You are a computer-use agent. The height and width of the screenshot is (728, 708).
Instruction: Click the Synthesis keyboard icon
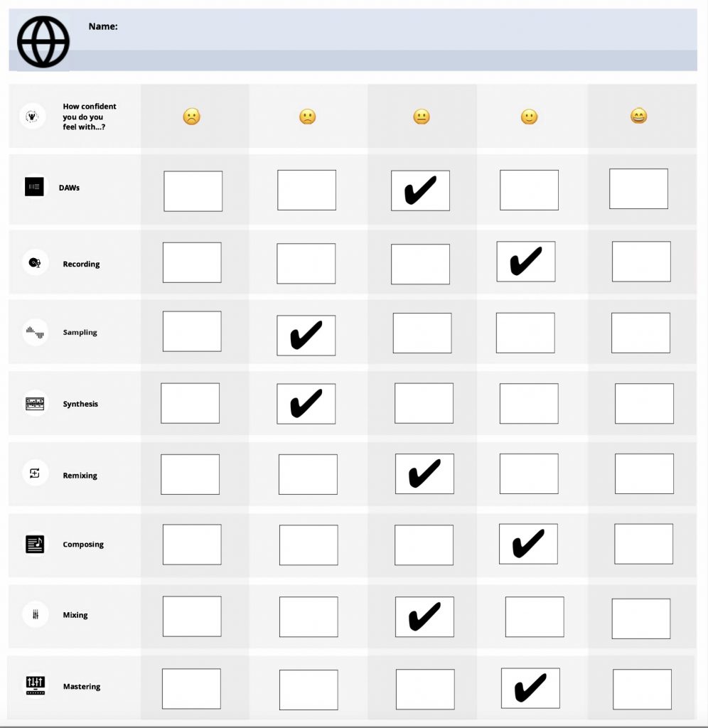[x=35, y=403]
